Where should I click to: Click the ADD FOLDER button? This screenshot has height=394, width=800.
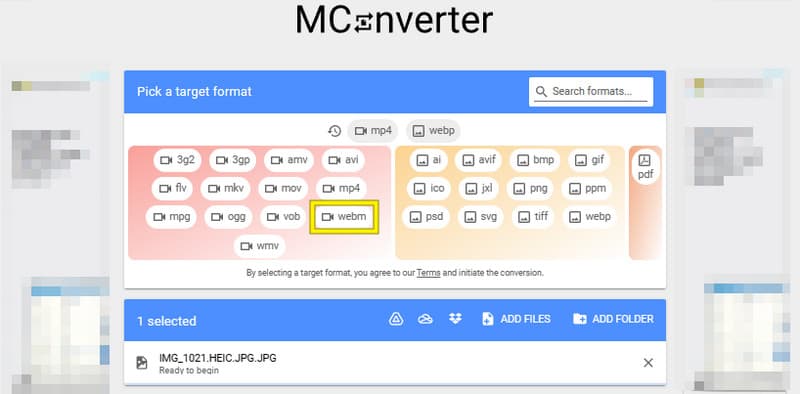pyautogui.click(x=613, y=319)
